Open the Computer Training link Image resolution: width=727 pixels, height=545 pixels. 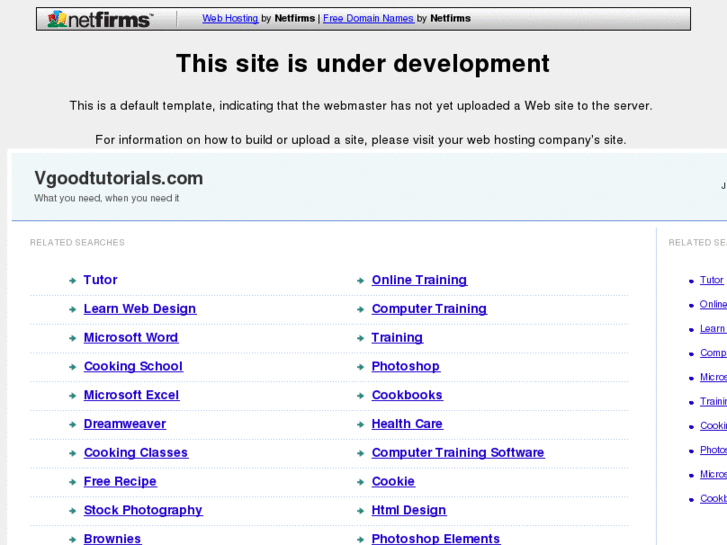pos(429,308)
